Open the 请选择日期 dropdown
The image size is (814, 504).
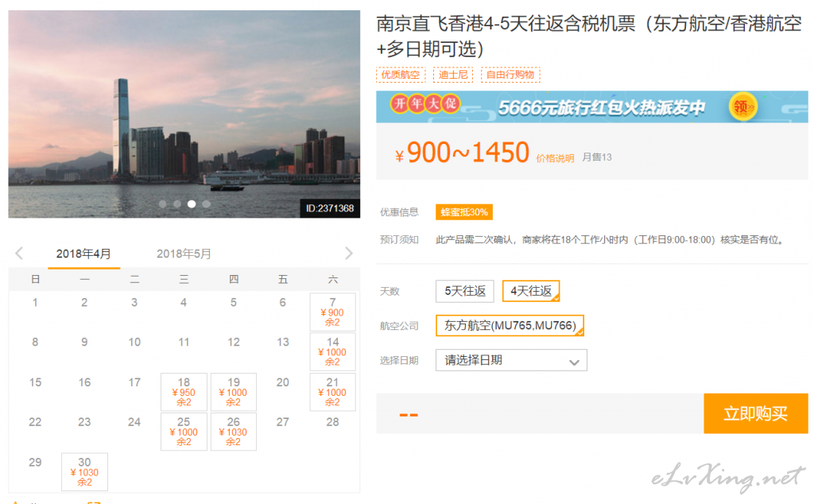coord(511,360)
